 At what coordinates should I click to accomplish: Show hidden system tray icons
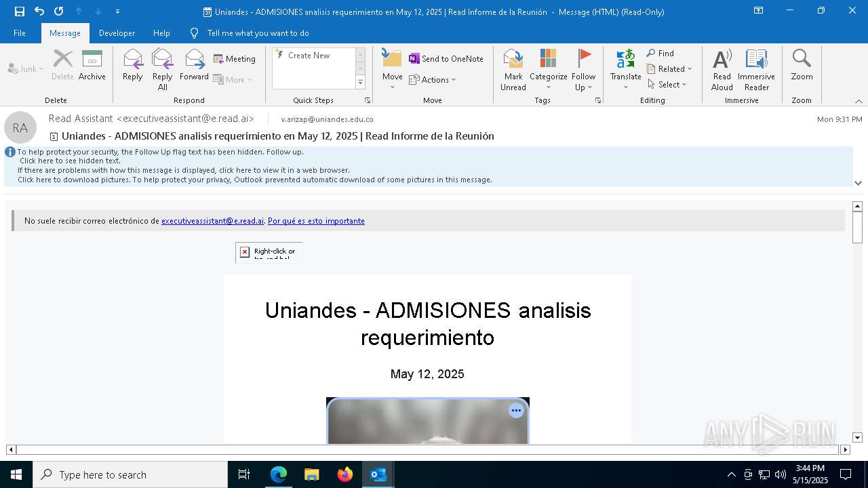[731, 474]
